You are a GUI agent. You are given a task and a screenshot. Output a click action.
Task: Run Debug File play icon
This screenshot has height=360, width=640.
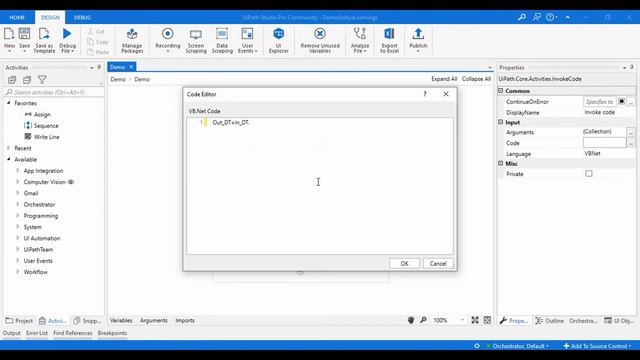(x=67, y=34)
